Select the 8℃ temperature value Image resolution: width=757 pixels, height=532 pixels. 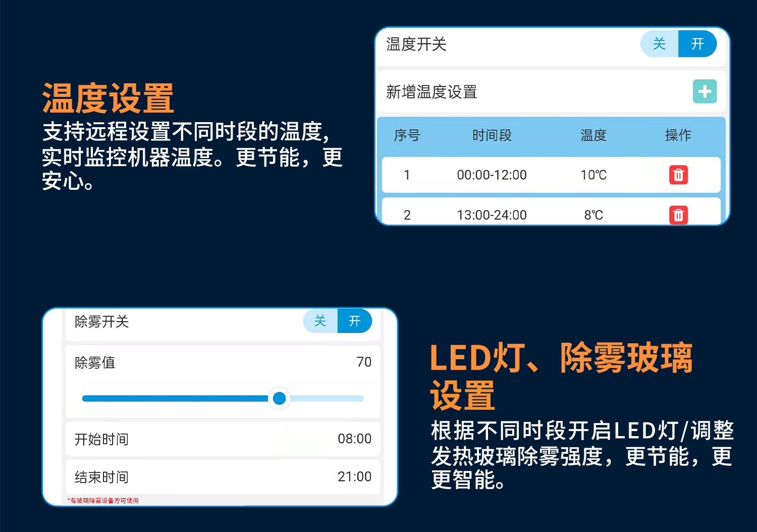[x=593, y=215]
